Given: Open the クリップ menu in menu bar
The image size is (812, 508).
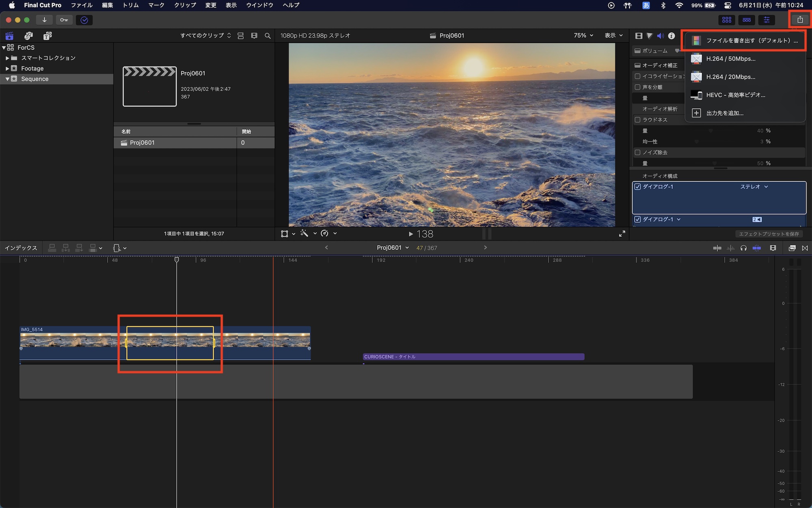Looking at the screenshot, I should coord(185,5).
